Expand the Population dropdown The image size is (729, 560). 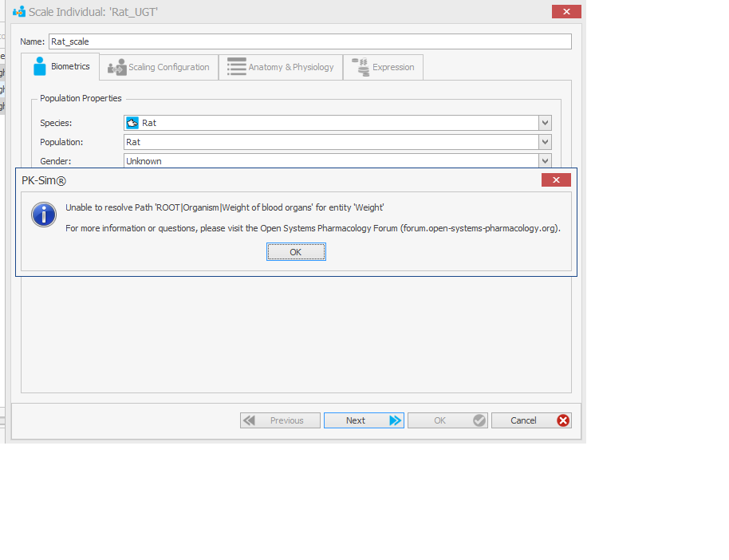(x=545, y=142)
